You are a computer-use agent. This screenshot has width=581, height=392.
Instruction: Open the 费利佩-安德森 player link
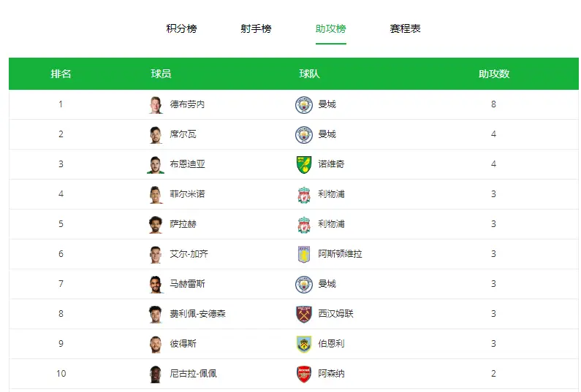click(x=197, y=314)
